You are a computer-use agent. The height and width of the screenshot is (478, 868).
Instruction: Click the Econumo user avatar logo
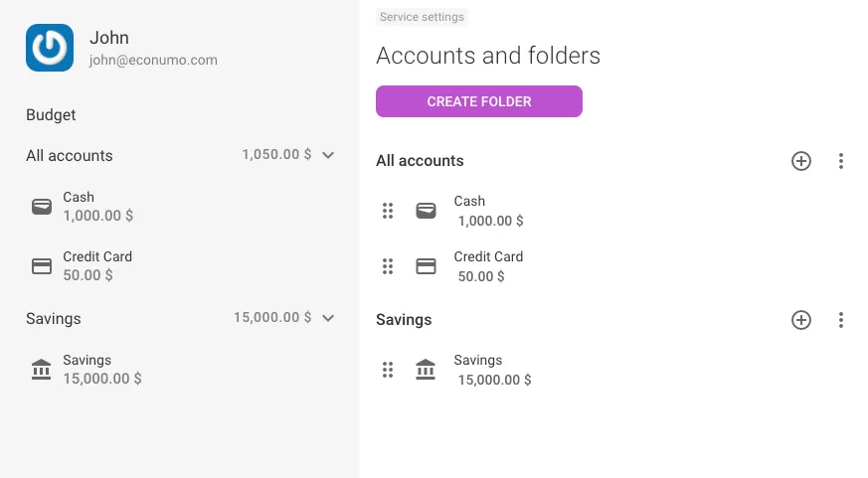pyautogui.click(x=50, y=48)
